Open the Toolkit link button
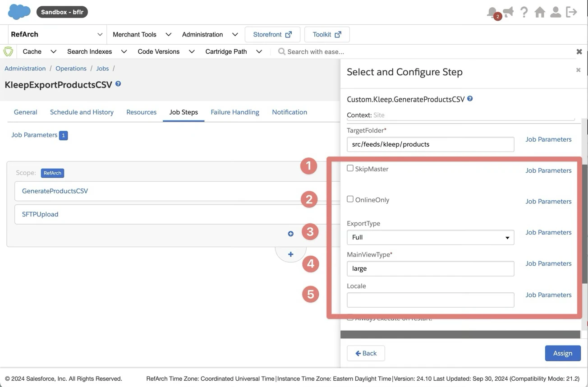Viewport: 588px width, 387px height. pos(327,34)
